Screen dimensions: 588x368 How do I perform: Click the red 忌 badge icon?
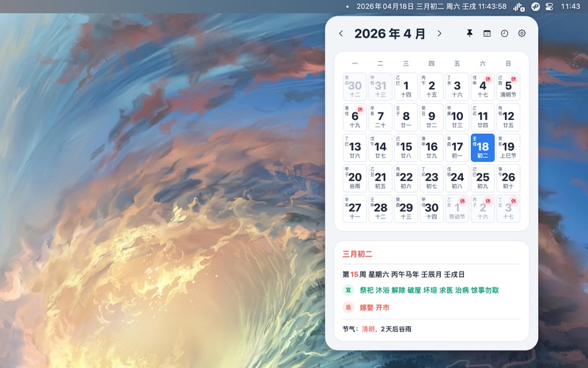[348, 308]
